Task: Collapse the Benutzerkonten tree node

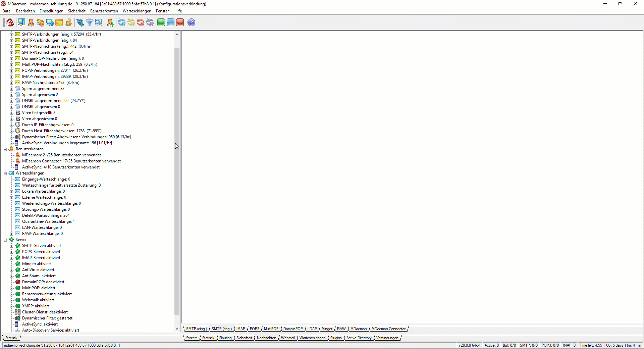Action: click(x=5, y=149)
